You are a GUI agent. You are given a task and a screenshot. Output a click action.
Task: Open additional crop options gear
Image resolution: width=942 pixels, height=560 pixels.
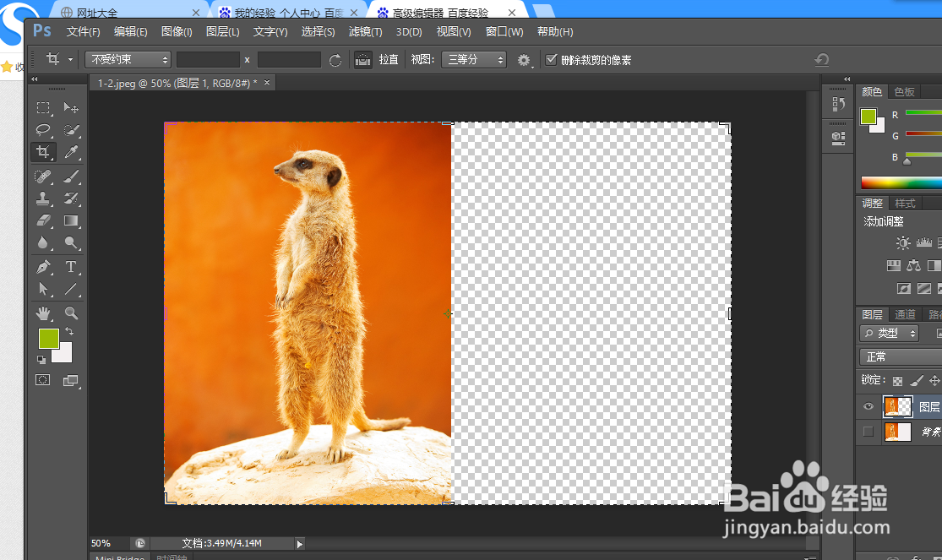tap(524, 60)
